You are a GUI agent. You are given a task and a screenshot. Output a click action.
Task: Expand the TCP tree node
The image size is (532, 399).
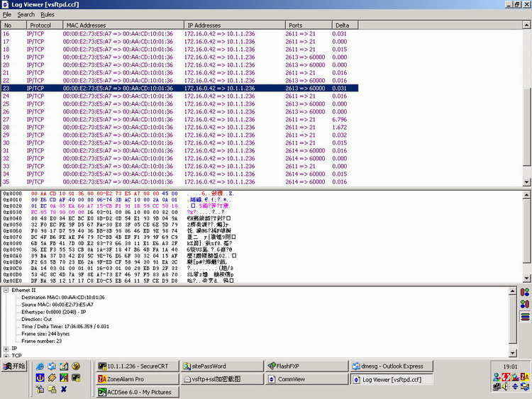(x=6, y=356)
